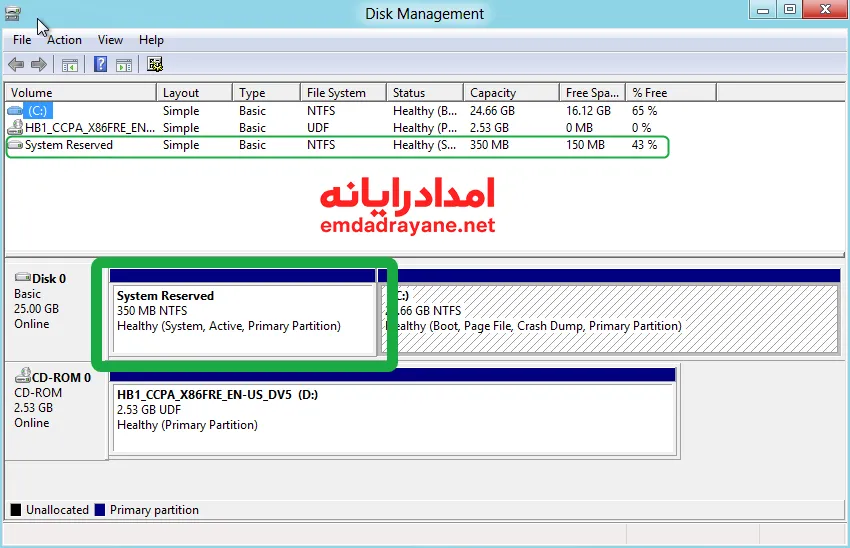Select the Disk 0 Basic 25.00 GB label
This screenshot has height=548, width=850.
[x=54, y=312]
